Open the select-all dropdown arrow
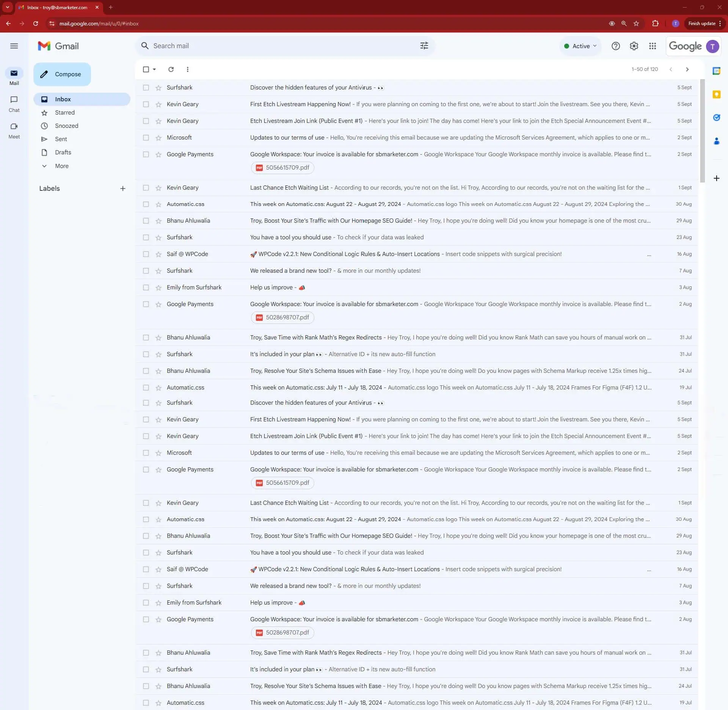The width and height of the screenshot is (728, 710). (x=154, y=69)
